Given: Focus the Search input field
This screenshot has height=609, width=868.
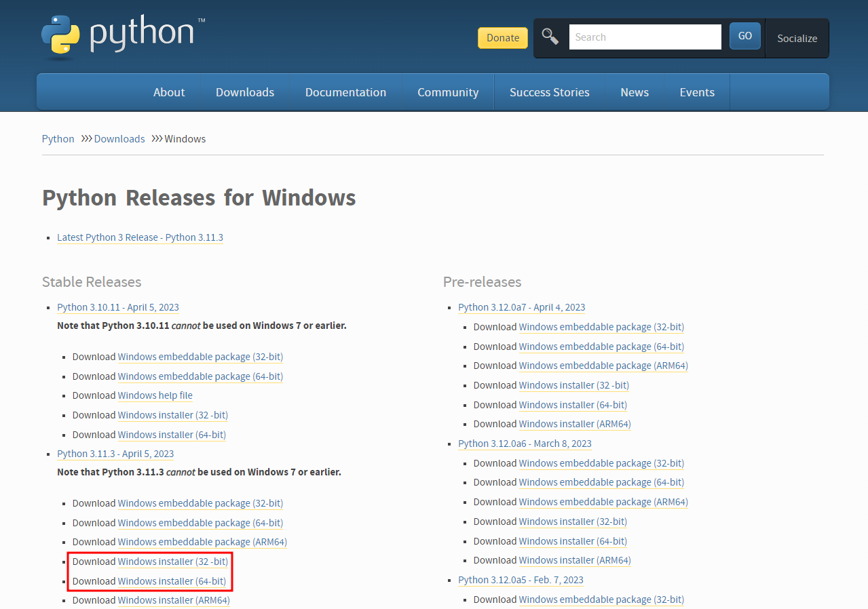Looking at the screenshot, I should tap(645, 37).
